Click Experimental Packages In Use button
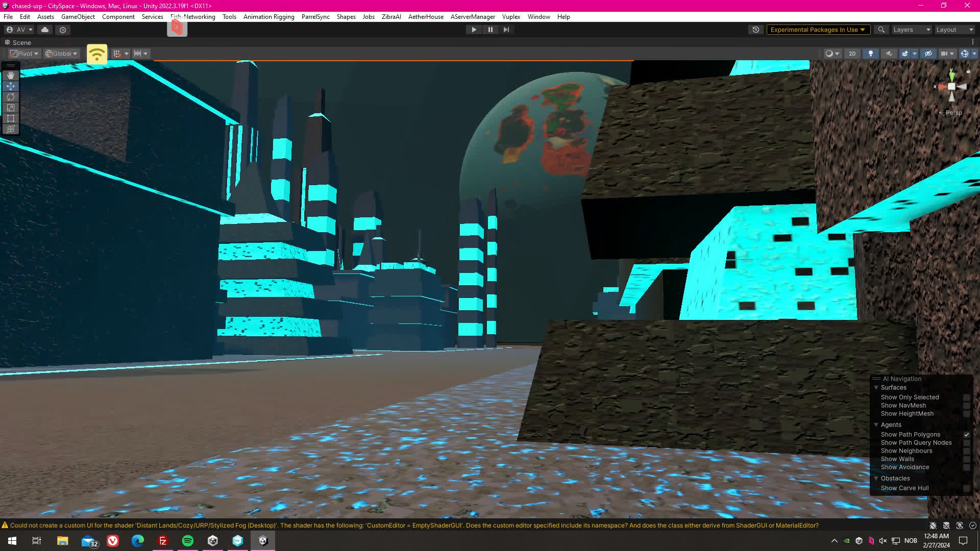 pos(818,30)
